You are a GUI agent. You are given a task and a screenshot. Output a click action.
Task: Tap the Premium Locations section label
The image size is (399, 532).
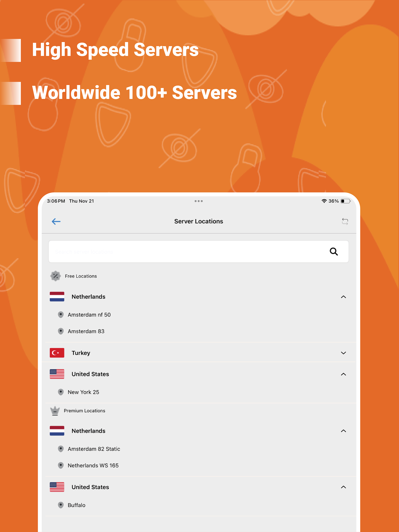[85, 410]
